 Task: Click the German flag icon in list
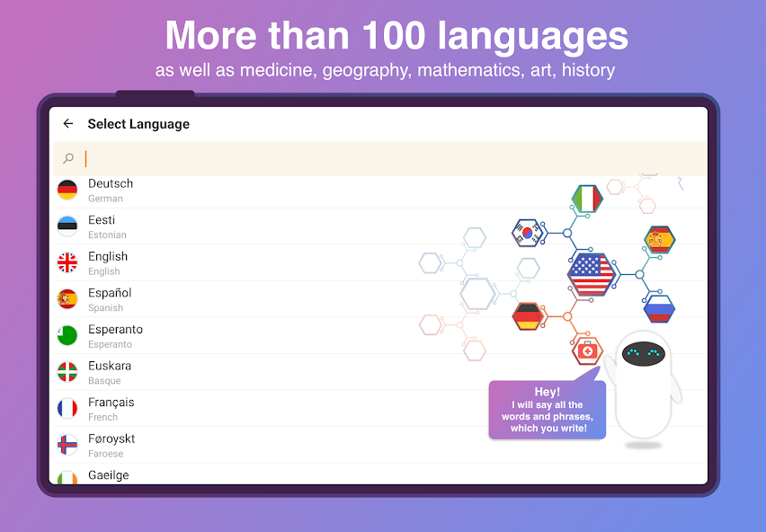67,190
